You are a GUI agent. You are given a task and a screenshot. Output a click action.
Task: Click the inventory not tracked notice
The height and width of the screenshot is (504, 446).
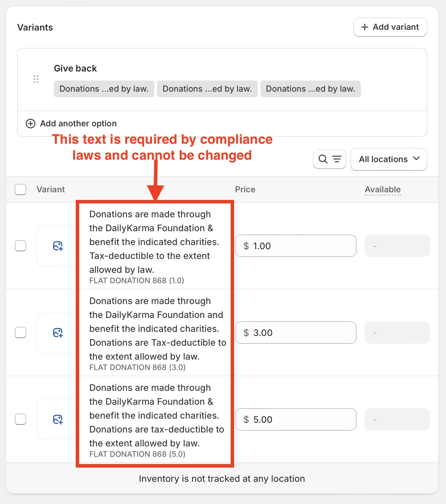pos(222,479)
